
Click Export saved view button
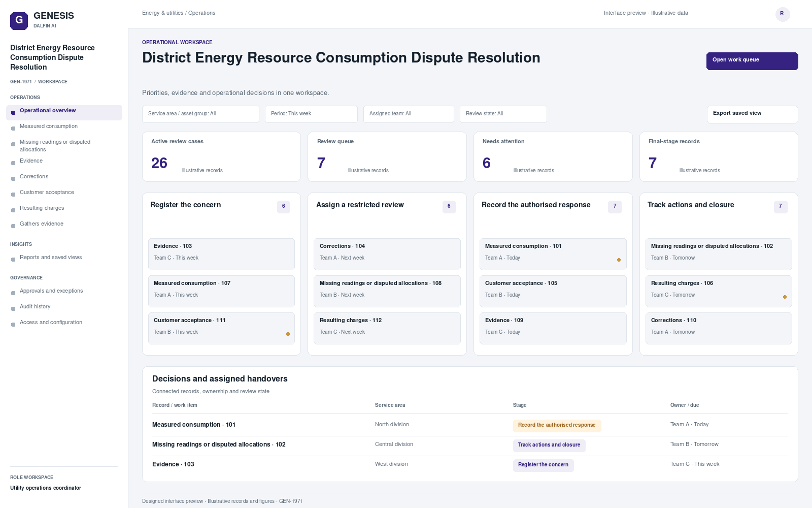(x=752, y=114)
